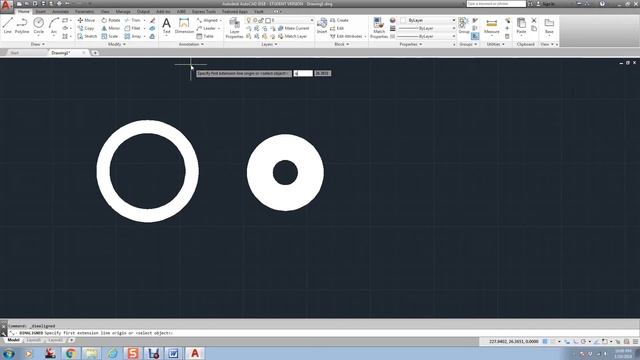Screen dimensions: 640x360
Task: Click the Trim tool
Action: click(x=133, y=20)
